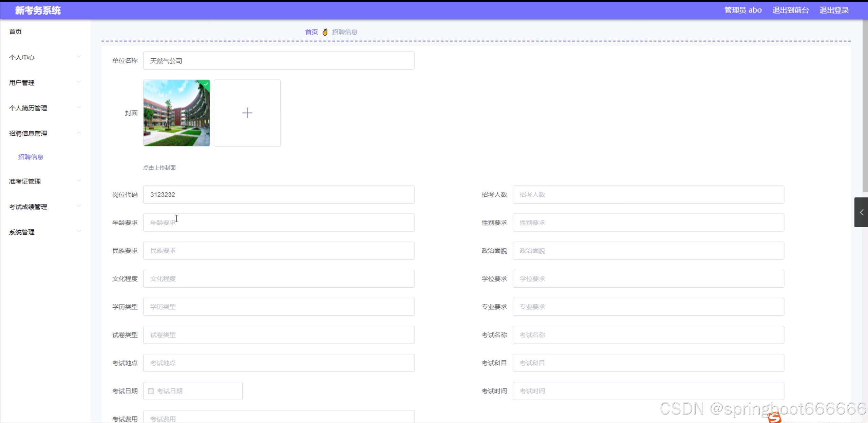This screenshot has width=868, height=423.
Task: Expand the 个人简历管理 menu chevron
Action: (x=79, y=107)
